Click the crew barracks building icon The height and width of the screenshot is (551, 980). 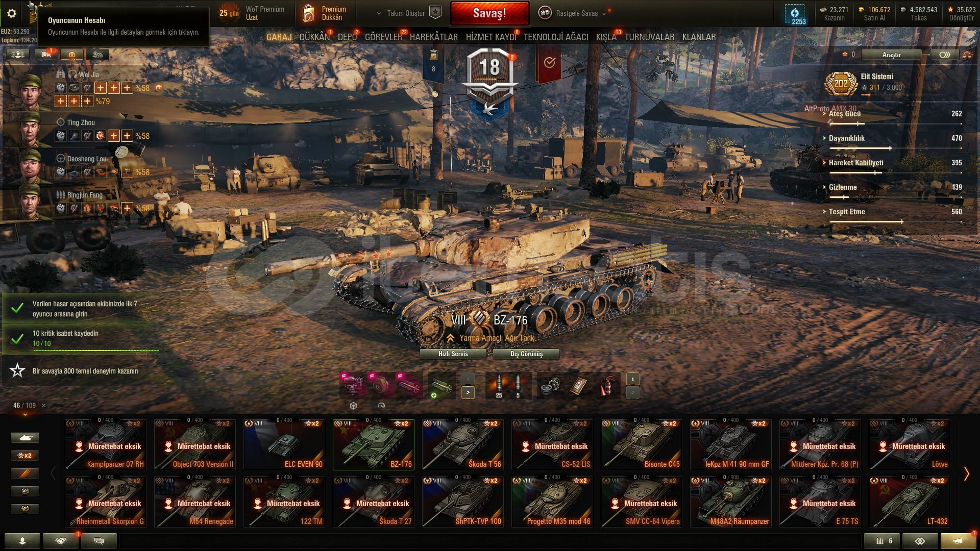click(x=72, y=55)
